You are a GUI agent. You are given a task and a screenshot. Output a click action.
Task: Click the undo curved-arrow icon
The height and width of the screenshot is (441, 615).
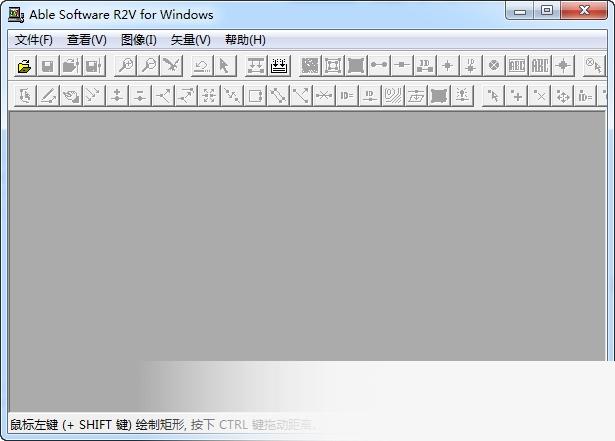click(202, 66)
